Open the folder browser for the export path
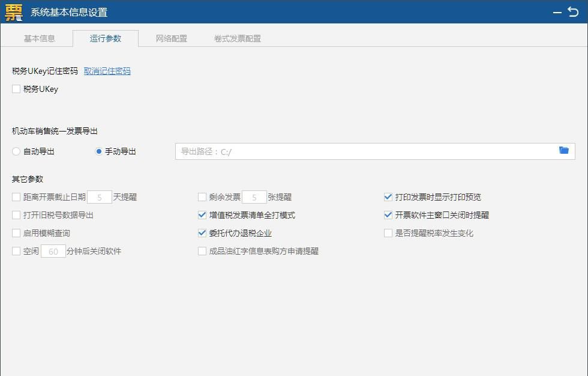The height and width of the screenshot is (376, 588). coord(563,151)
